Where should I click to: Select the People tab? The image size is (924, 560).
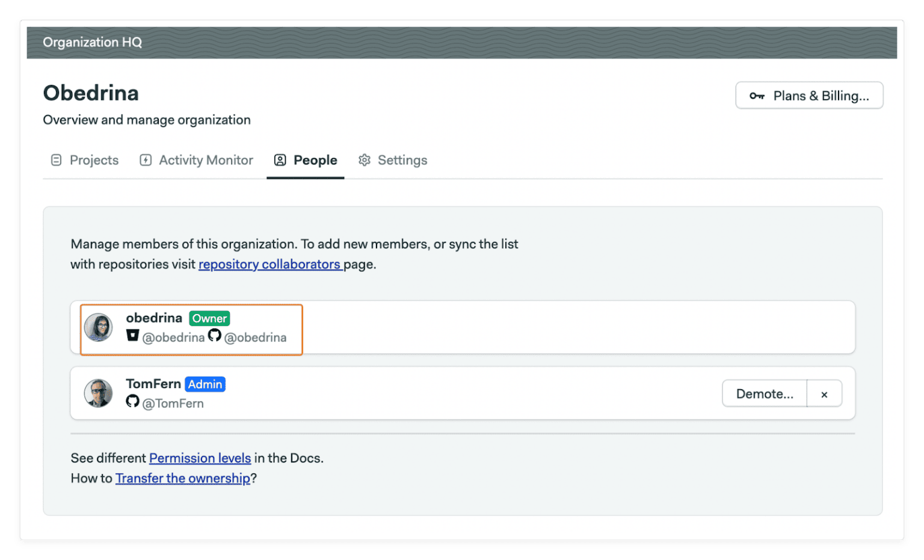(315, 159)
